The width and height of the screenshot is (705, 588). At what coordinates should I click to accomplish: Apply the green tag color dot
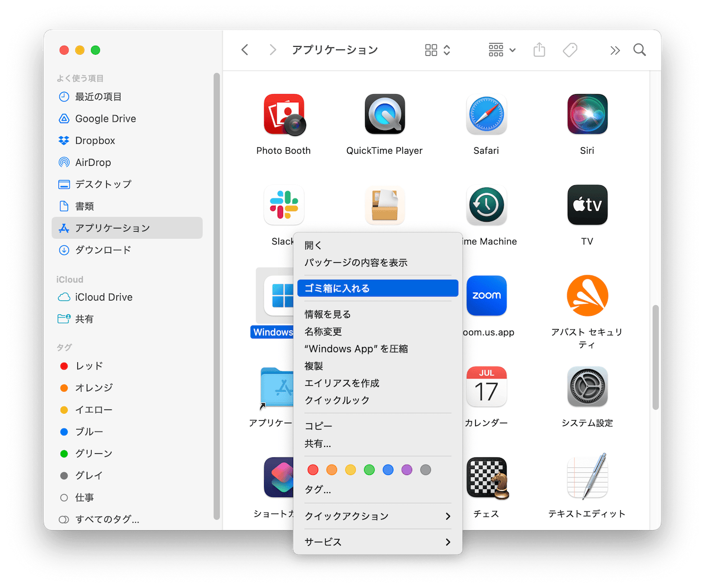[369, 470]
